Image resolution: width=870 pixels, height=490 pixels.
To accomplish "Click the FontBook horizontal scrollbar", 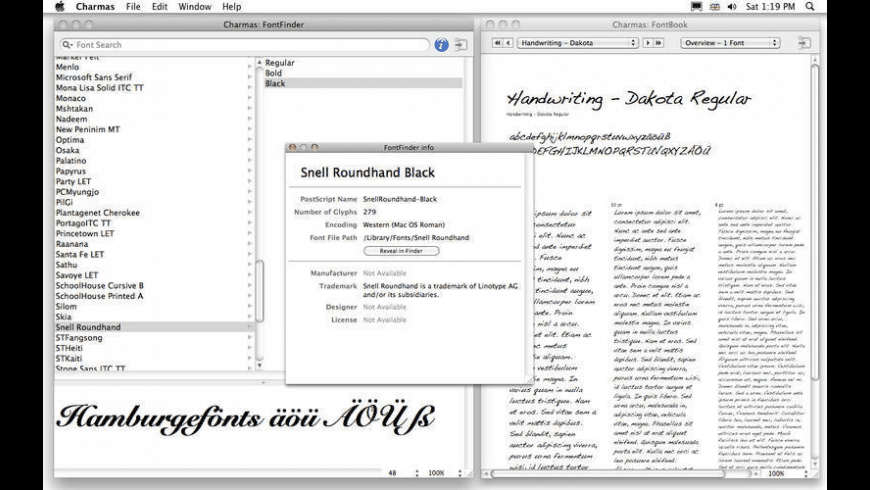I will (x=608, y=474).
